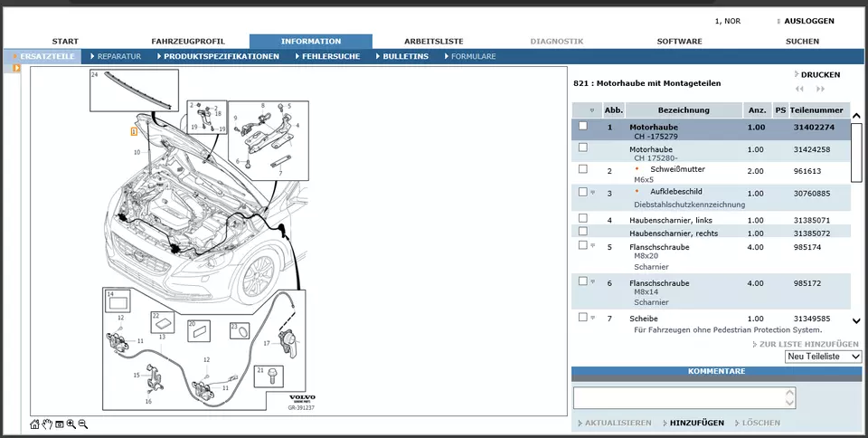The width and height of the screenshot is (868, 438).
Task: Open the Neu Teileliste dropdown
Action: (823, 357)
